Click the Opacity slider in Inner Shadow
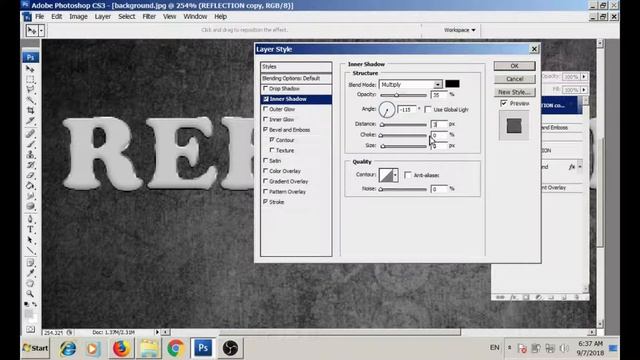Image resolution: width=640 pixels, height=360 pixels. 403,95
